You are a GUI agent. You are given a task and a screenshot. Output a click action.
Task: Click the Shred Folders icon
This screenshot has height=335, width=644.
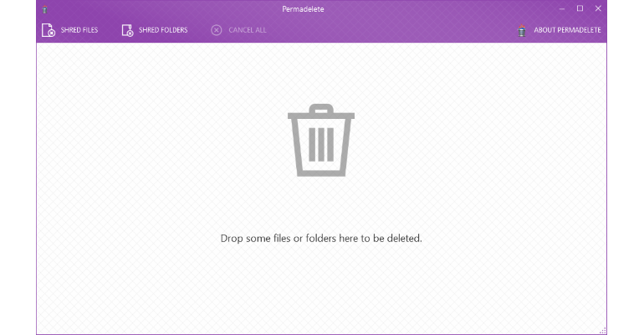coord(127,30)
